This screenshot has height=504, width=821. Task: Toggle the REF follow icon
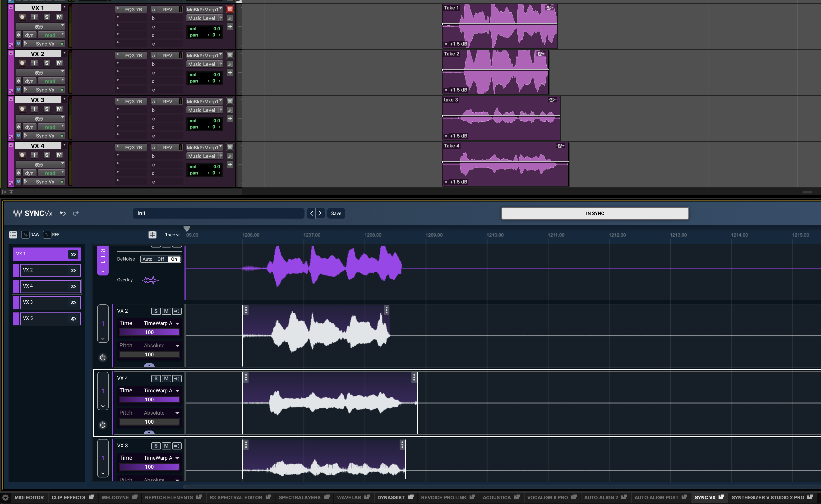pyautogui.click(x=47, y=235)
